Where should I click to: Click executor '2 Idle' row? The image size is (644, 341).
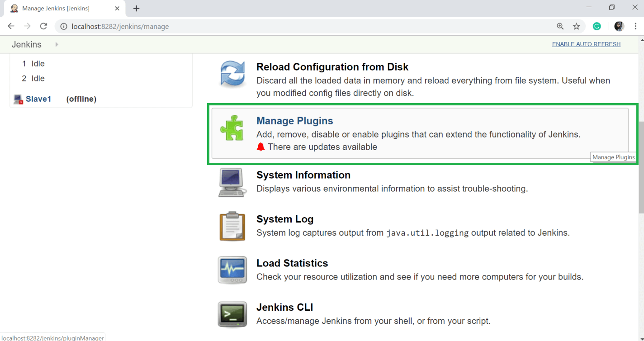pyautogui.click(x=33, y=79)
